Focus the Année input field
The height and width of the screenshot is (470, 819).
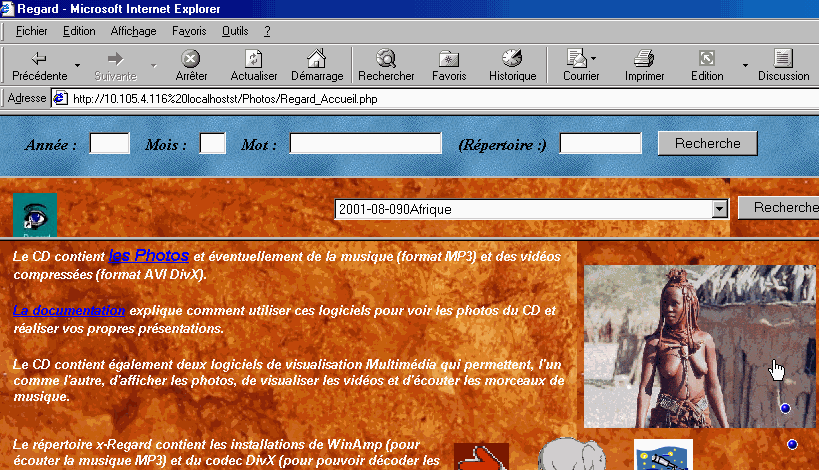click(110, 143)
